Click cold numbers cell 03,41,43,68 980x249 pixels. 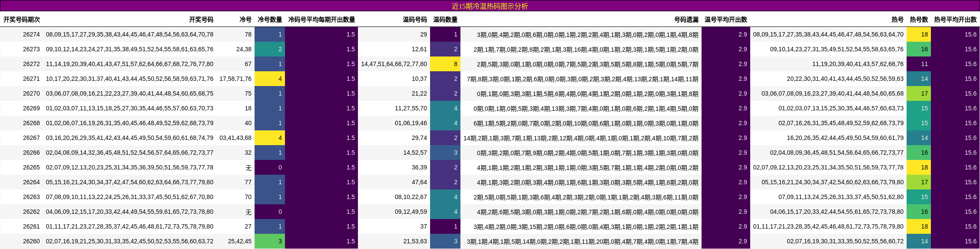pos(235,138)
